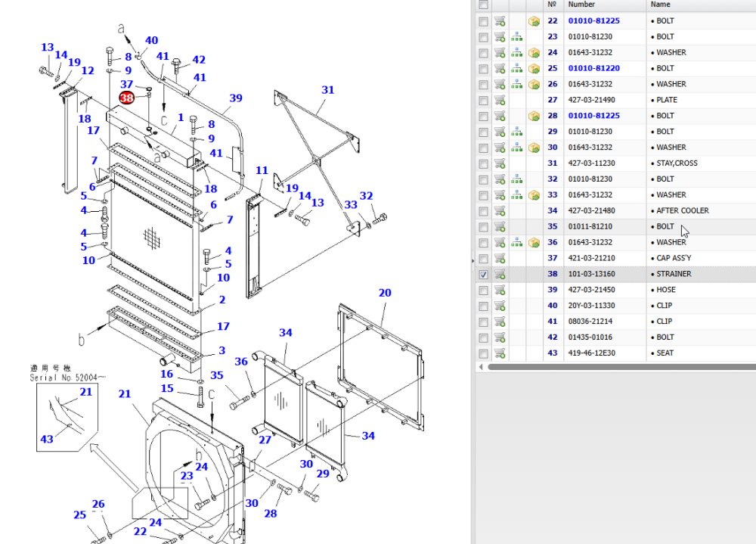Click yellow package icon in row 26
The image size is (756, 544).
[x=534, y=85]
